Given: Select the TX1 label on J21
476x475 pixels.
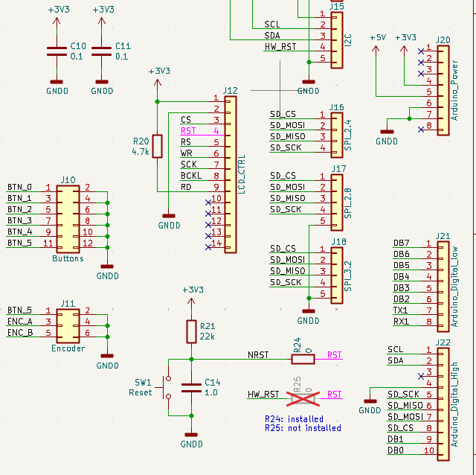Looking at the screenshot, I should pyautogui.click(x=400, y=310).
